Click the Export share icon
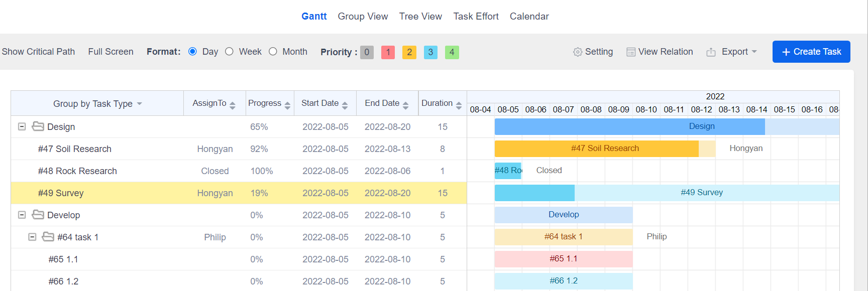 click(711, 52)
